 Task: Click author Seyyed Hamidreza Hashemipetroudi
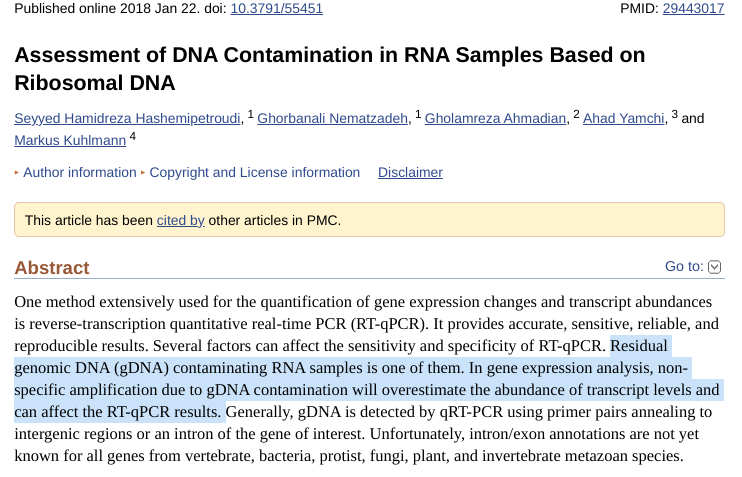point(128,119)
